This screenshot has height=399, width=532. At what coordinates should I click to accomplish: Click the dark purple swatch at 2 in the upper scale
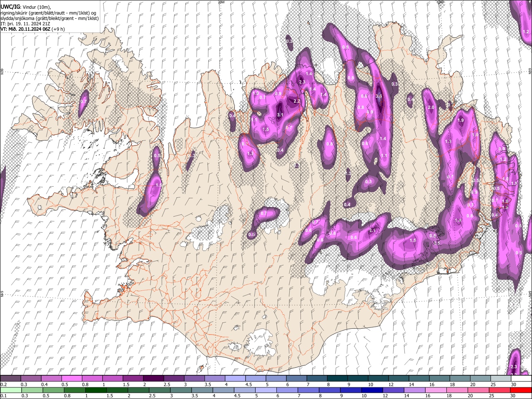click(x=153, y=379)
